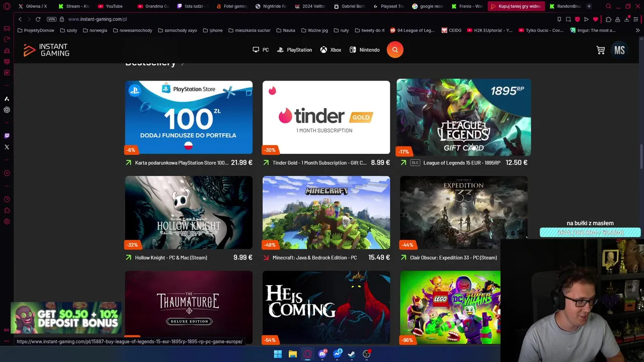Viewport: 644px width, 362px height.
Task: Click the deposit bonus promo banner
Action: click(66, 318)
